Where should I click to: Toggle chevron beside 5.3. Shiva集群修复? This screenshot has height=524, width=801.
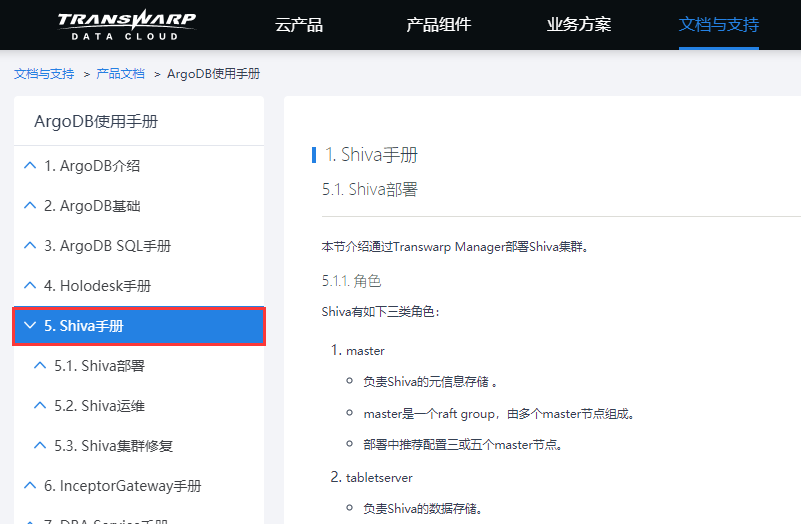40,446
